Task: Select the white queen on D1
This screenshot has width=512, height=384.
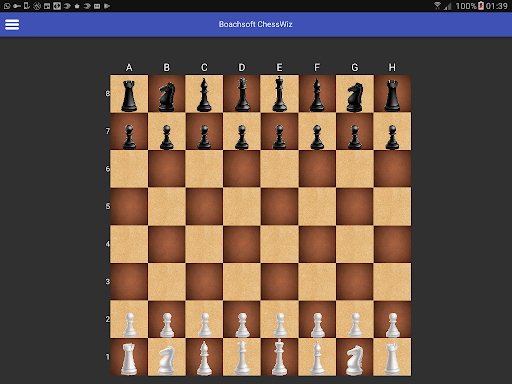Action: (x=242, y=357)
